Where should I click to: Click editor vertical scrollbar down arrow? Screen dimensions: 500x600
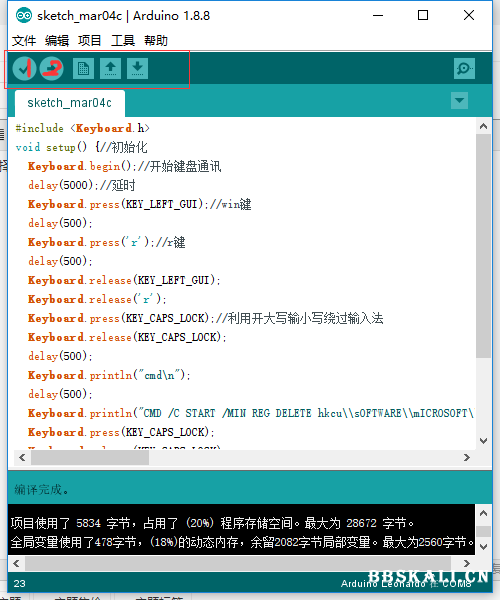(484, 441)
